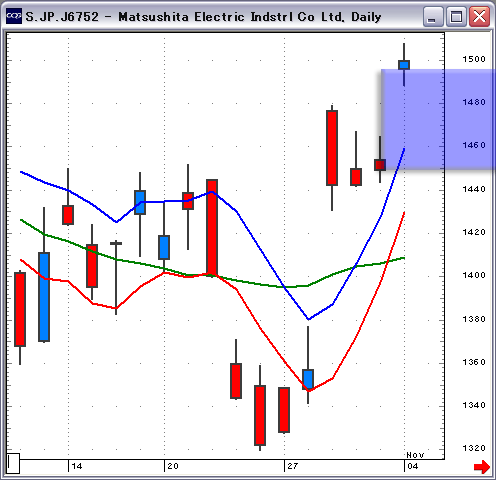Click the small empty box beside the time axis
Viewport: 496px width, 480px height.
pos(13,463)
